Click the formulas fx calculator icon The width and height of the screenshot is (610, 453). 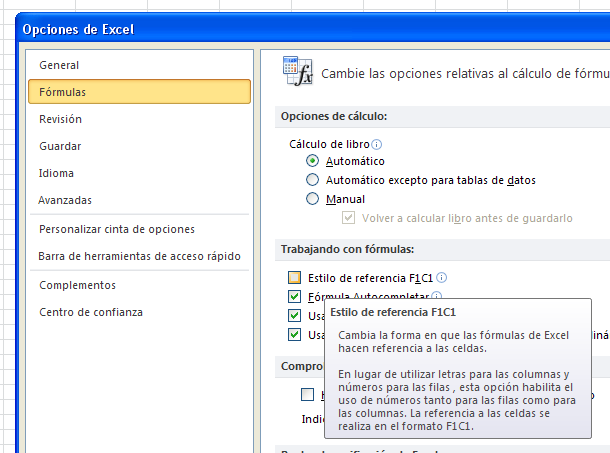298,71
